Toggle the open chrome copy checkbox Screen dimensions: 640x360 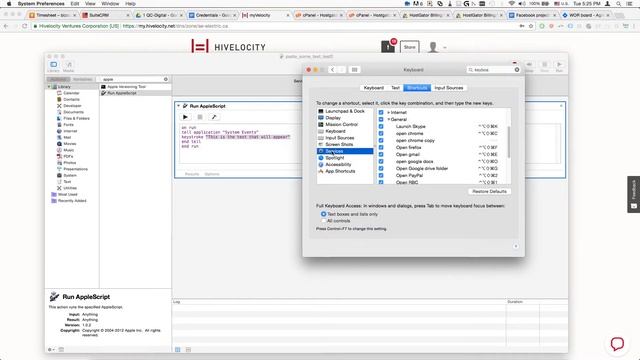pos(381,140)
